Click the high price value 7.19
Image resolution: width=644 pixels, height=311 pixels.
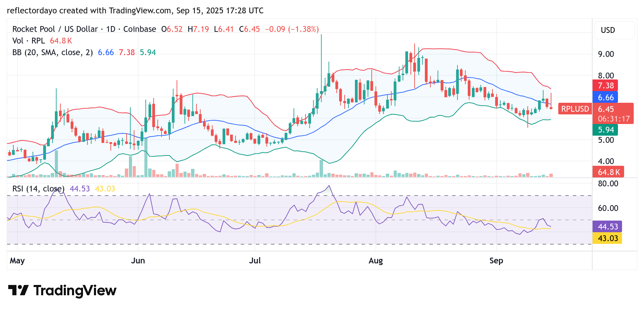[201, 29]
